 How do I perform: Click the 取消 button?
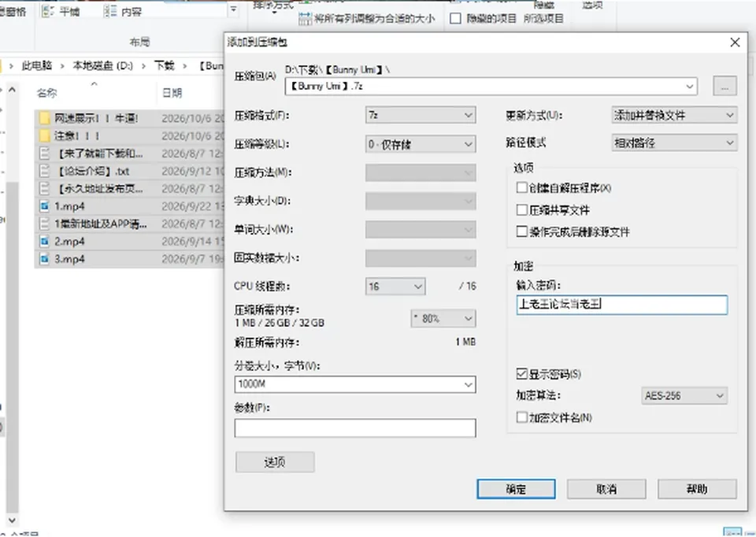pos(606,489)
